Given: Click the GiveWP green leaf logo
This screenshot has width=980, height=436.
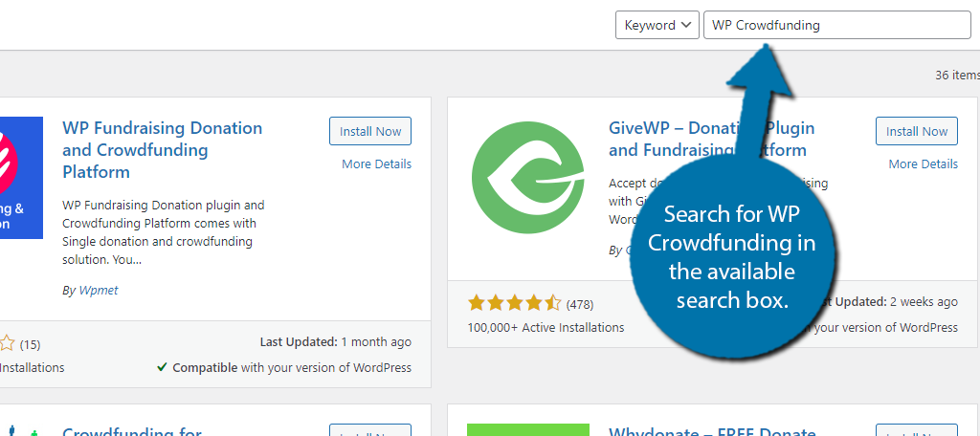Looking at the screenshot, I should tap(528, 178).
